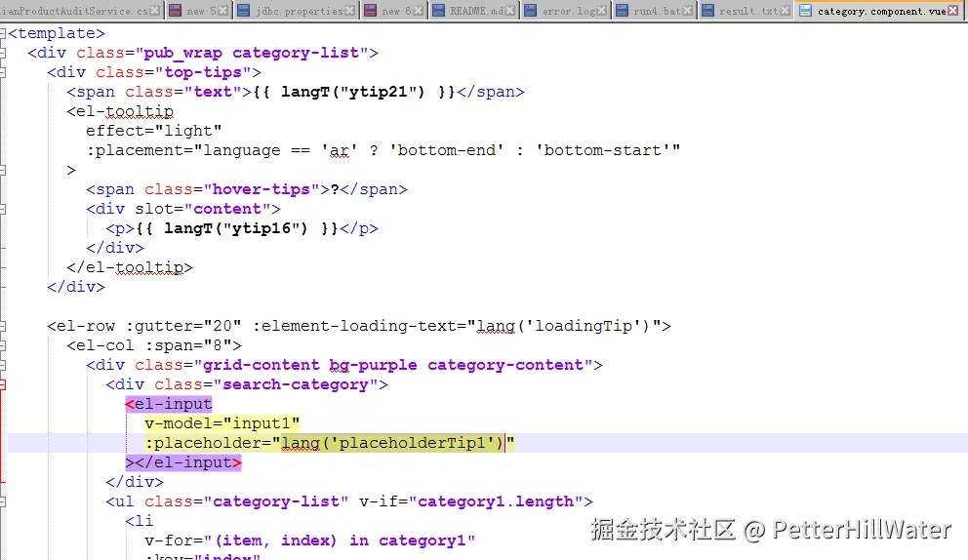Collapse the el-col fold marker

point(3,345)
